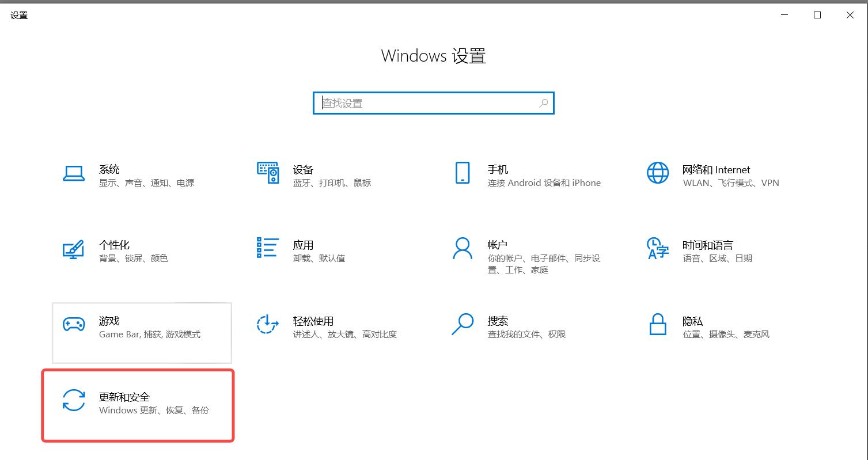Maximize the 设置 window
Image resolution: width=868 pixels, height=460 pixels.
(817, 16)
